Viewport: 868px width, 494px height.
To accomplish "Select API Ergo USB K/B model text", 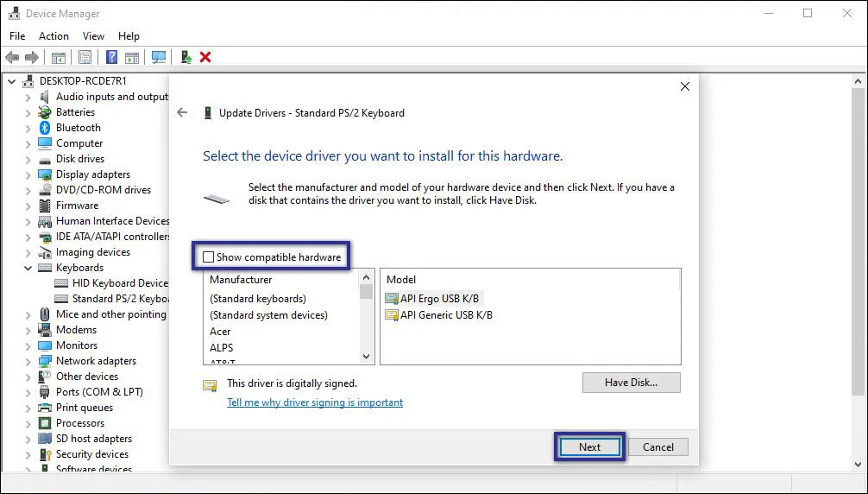I will (x=439, y=299).
